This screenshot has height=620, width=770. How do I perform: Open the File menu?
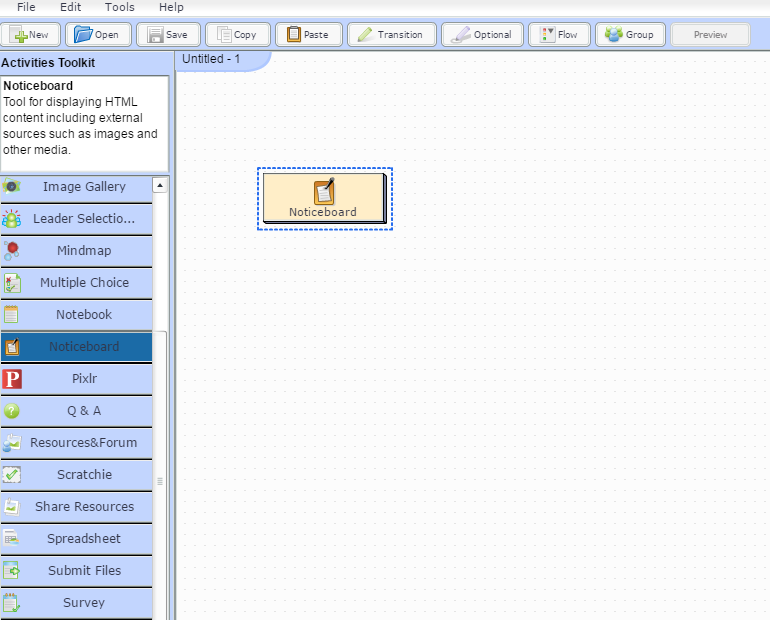[x=27, y=7]
